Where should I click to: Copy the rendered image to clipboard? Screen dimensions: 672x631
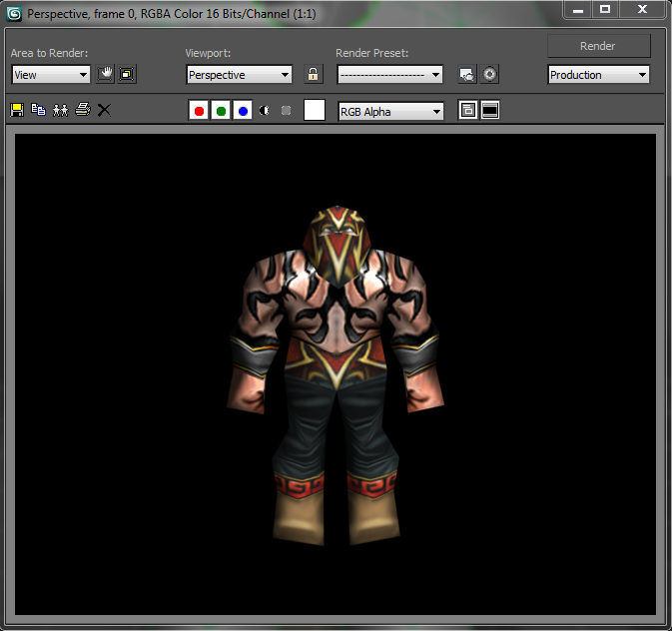(x=39, y=110)
